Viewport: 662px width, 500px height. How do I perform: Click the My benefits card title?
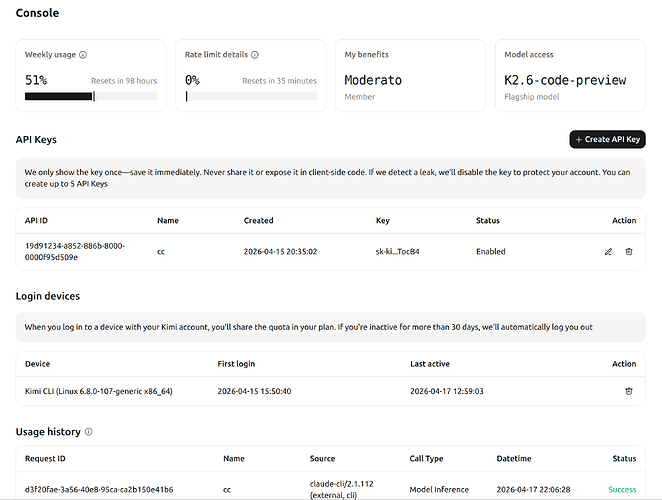(366, 55)
